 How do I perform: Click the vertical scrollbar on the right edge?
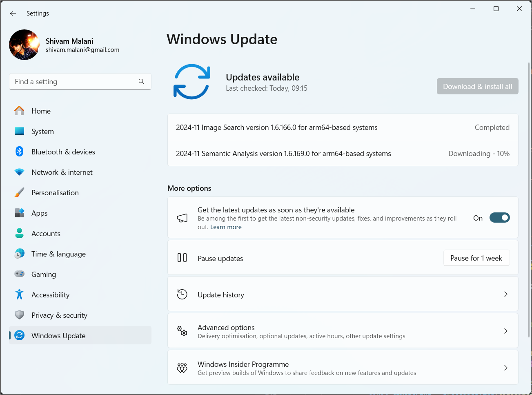[529, 200]
